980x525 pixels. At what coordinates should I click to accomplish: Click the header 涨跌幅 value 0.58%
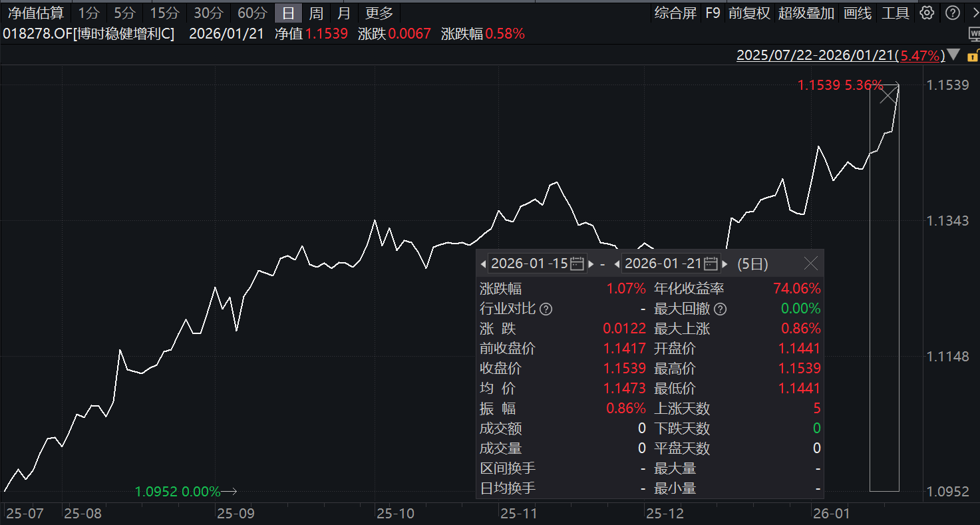point(506,34)
